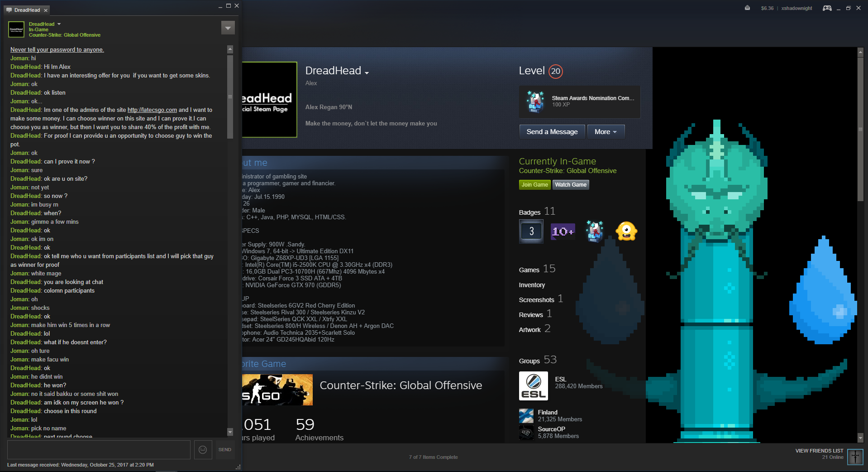This screenshot has width=868, height=472.
Task: Open the Badges 11 list
Action: point(537,212)
